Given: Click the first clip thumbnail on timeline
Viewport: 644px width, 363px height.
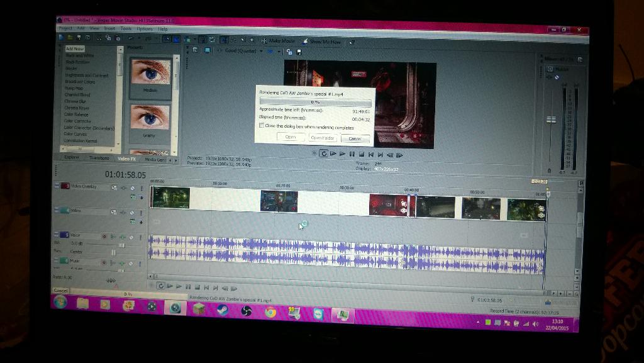Looking at the screenshot, I should click(170, 198).
